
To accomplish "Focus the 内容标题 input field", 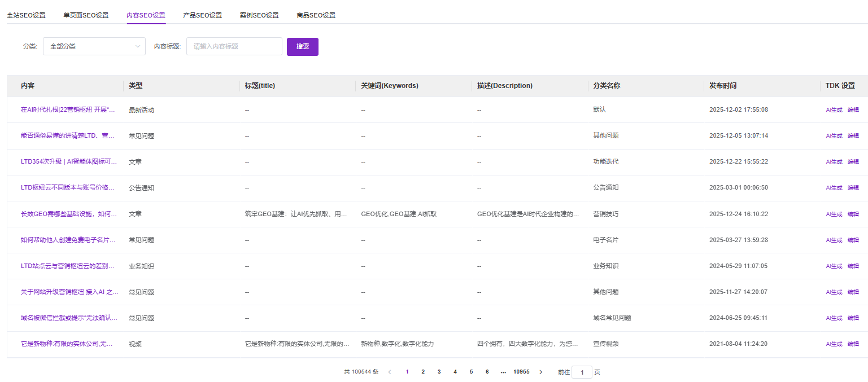I will (x=234, y=46).
